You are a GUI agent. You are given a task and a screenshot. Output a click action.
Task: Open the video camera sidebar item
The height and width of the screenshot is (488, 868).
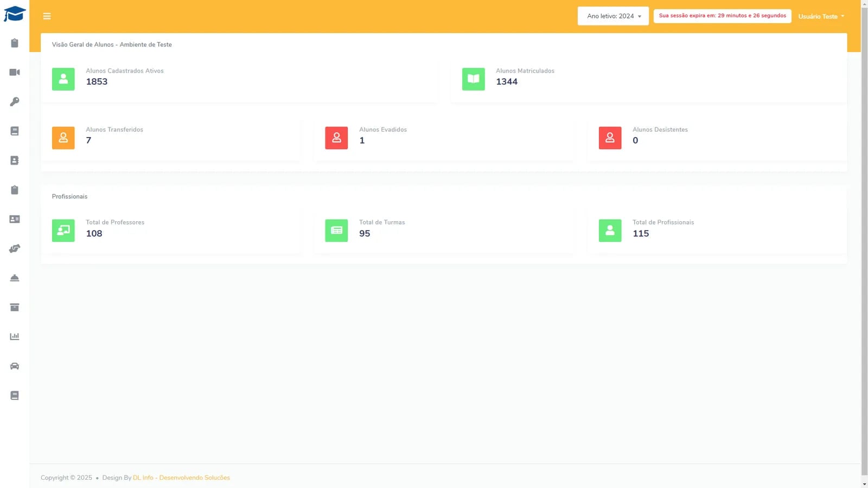pos(15,72)
